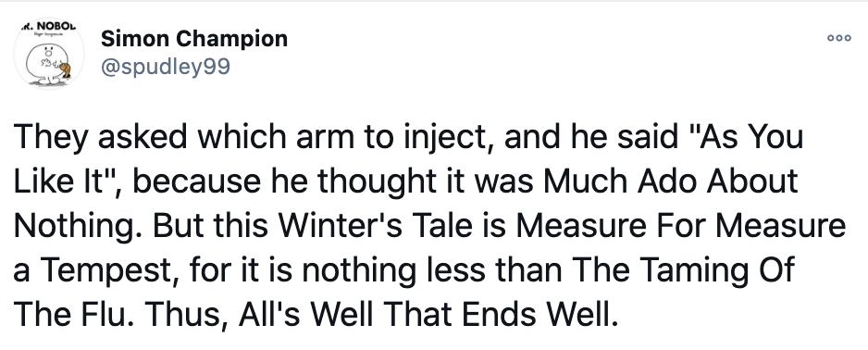Click the word "Thus" in last line
Viewport: 868px width, 350px height.
click(x=182, y=314)
